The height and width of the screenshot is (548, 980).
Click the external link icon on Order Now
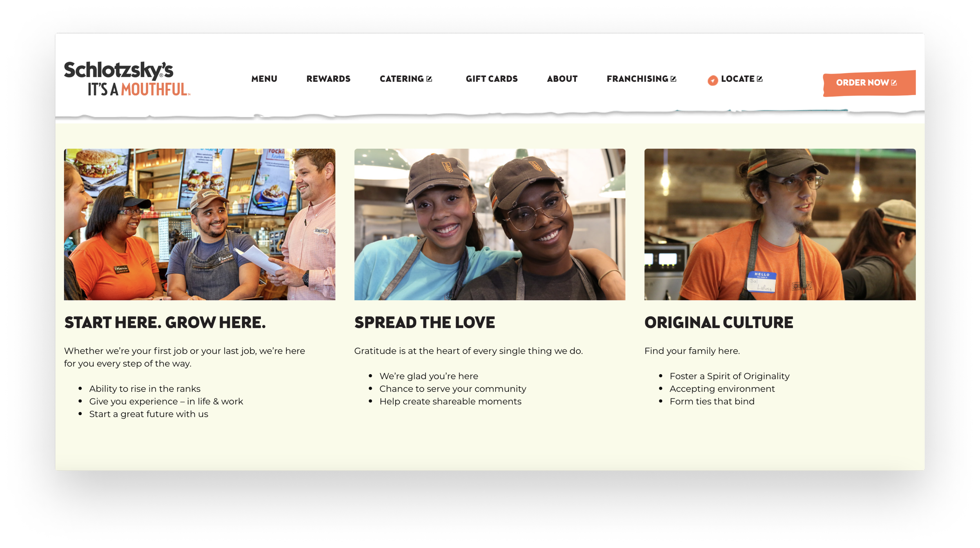point(894,83)
